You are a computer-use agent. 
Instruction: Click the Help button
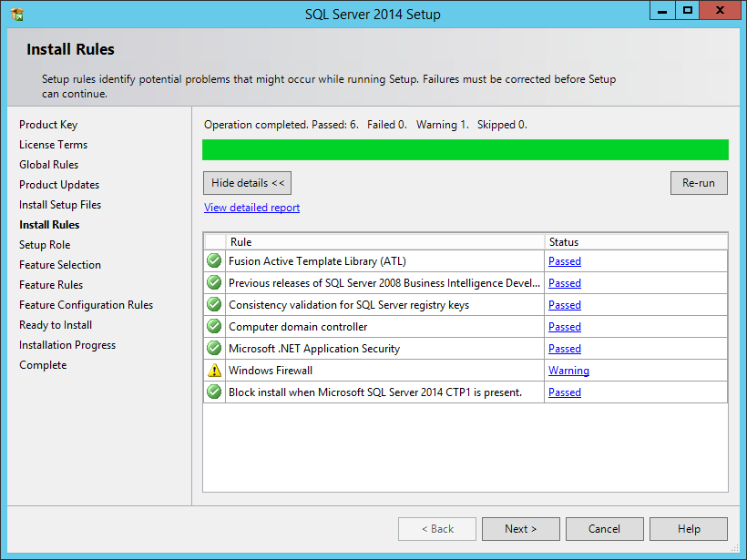[x=689, y=528]
